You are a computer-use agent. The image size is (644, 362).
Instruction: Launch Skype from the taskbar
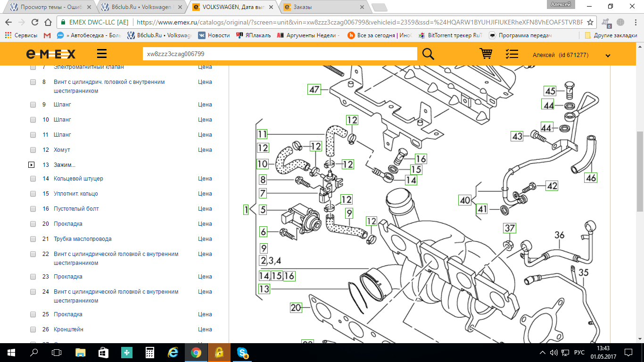(242, 352)
